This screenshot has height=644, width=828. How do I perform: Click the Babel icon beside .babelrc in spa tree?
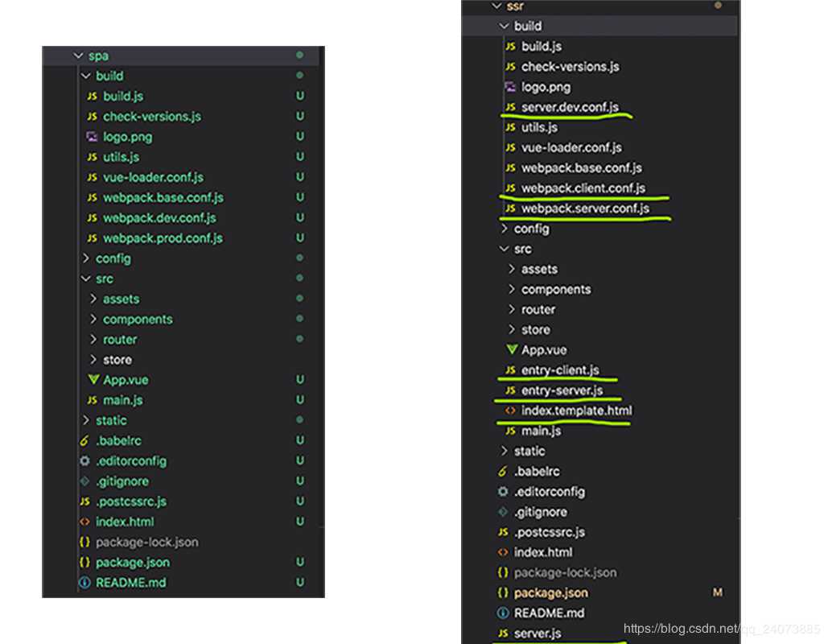click(x=84, y=441)
